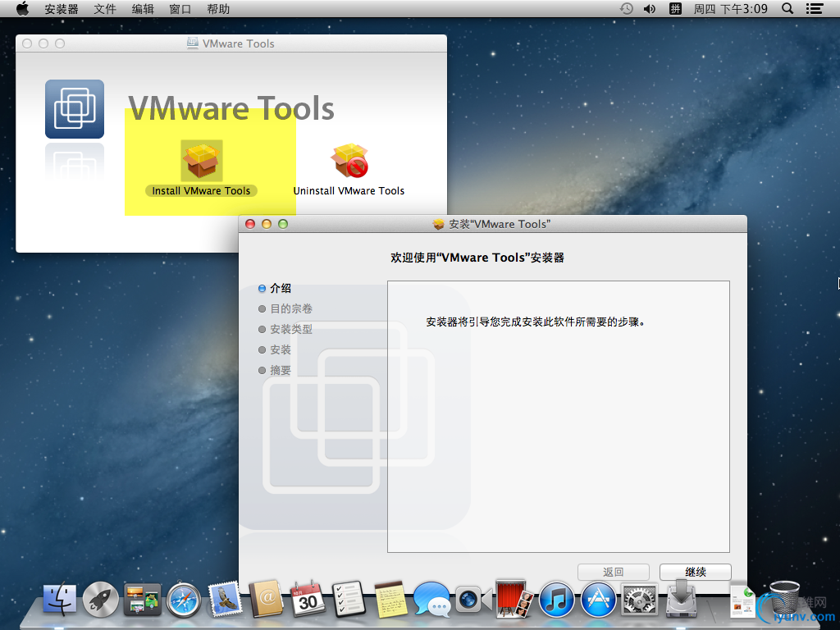Open Mail stamp icon in Dock

(225, 598)
